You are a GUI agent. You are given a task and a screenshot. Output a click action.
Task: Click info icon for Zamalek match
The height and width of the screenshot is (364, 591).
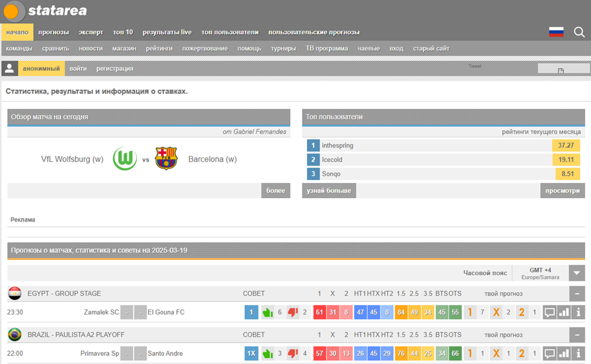coord(578,313)
